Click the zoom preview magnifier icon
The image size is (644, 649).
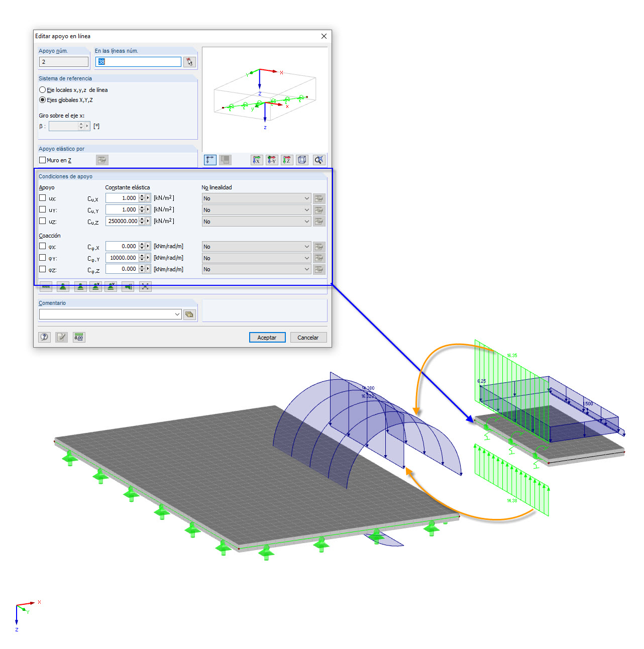tap(319, 160)
